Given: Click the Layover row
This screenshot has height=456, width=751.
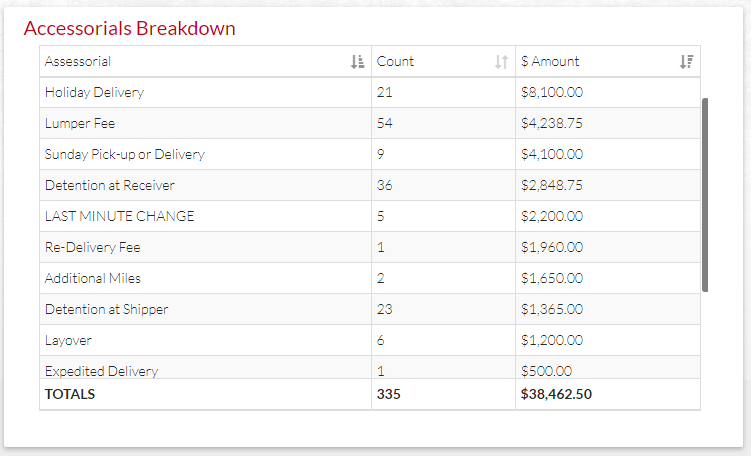Looking at the screenshot, I should tap(370, 340).
